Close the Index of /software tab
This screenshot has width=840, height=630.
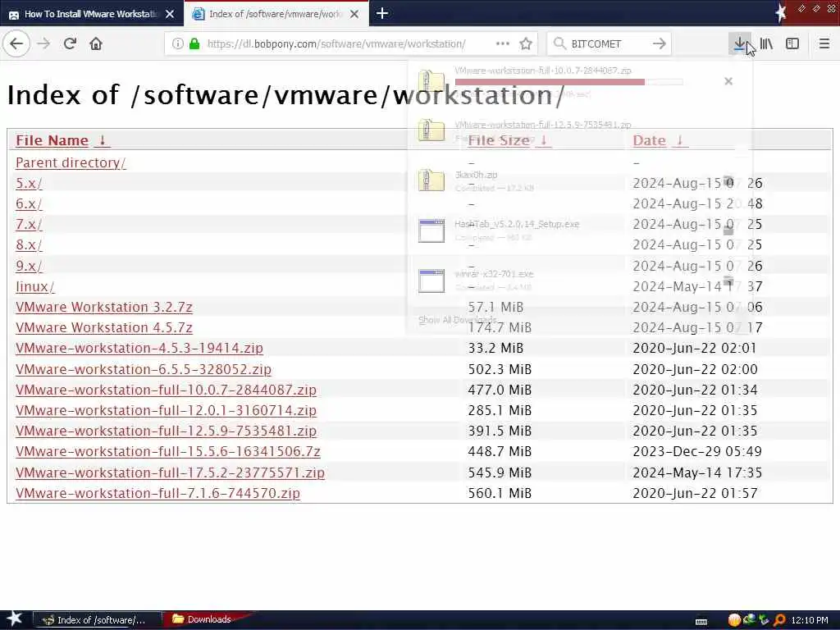pyautogui.click(x=354, y=14)
